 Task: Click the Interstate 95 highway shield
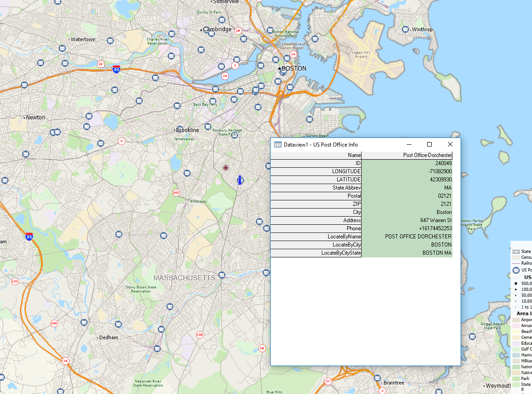click(29, 236)
